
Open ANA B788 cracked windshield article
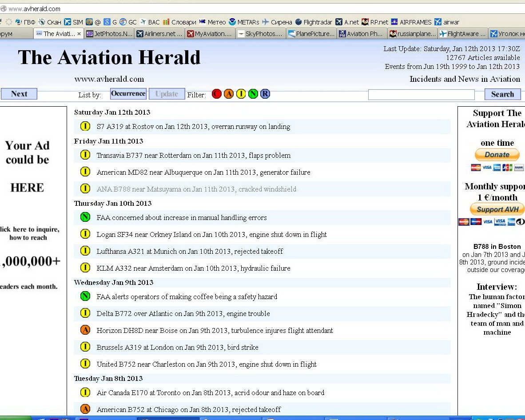coord(196,189)
